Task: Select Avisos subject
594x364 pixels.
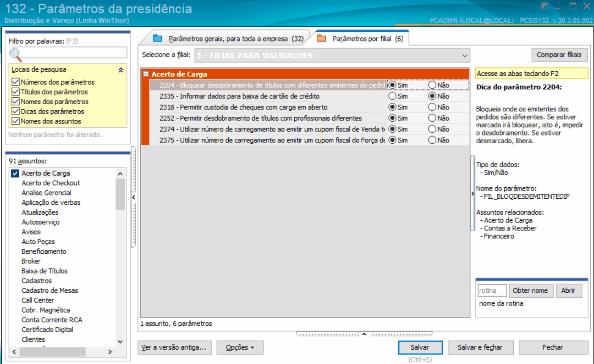Action: tap(31, 232)
